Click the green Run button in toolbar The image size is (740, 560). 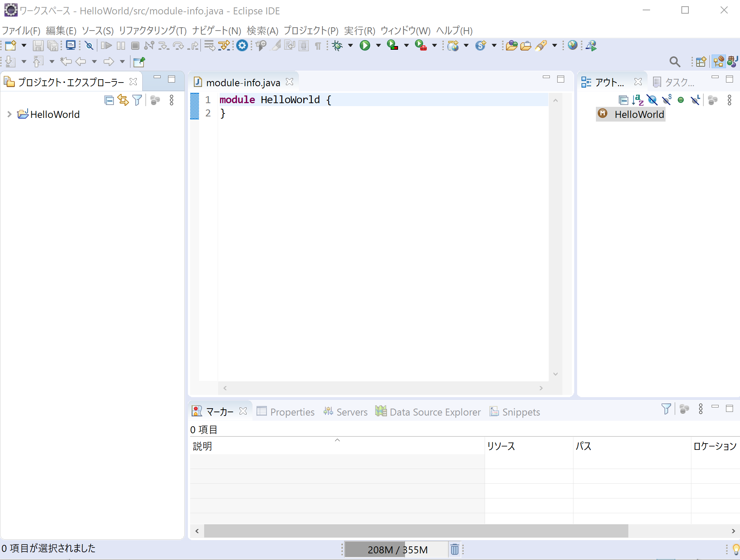pos(365,45)
